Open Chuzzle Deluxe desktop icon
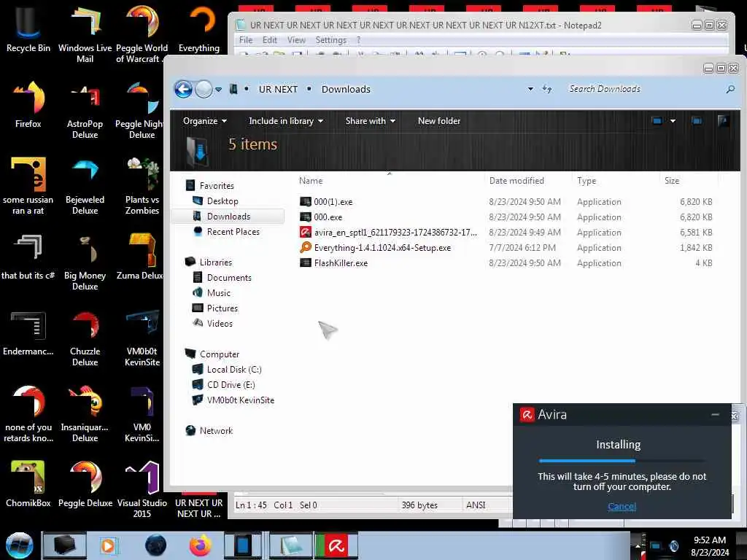 click(85, 338)
